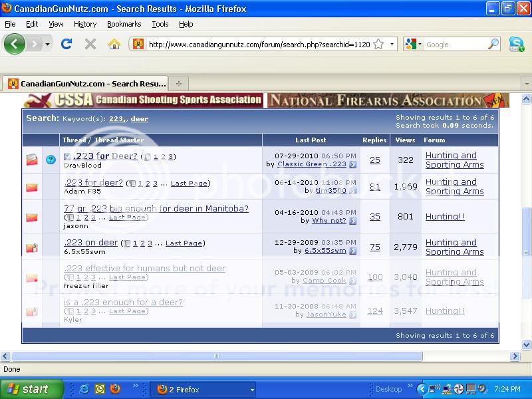Go to the Home page icon

click(x=114, y=44)
